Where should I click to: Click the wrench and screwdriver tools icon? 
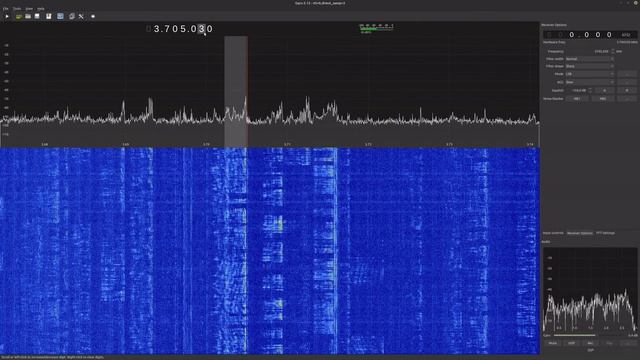[x=81, y=16]
